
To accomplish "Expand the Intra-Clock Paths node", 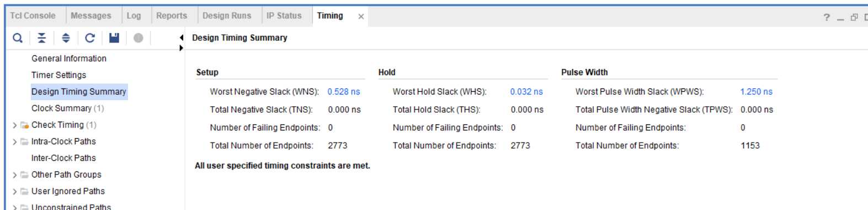I will pos(15,142).
